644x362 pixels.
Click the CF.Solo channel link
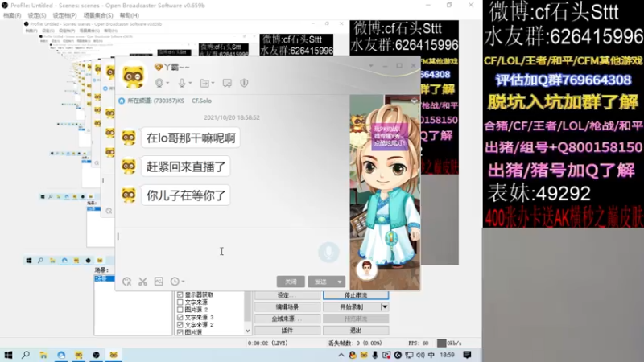pos(202,101)
